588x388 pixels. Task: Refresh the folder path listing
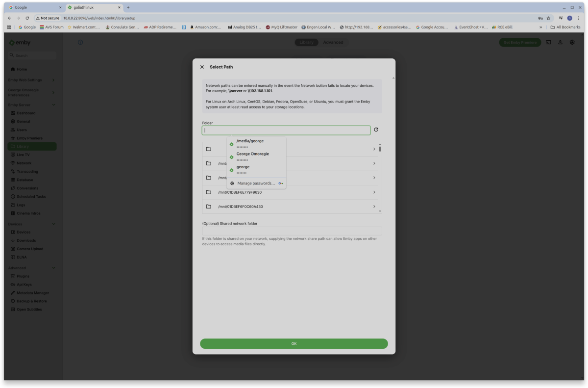click(x=376, y=129)
